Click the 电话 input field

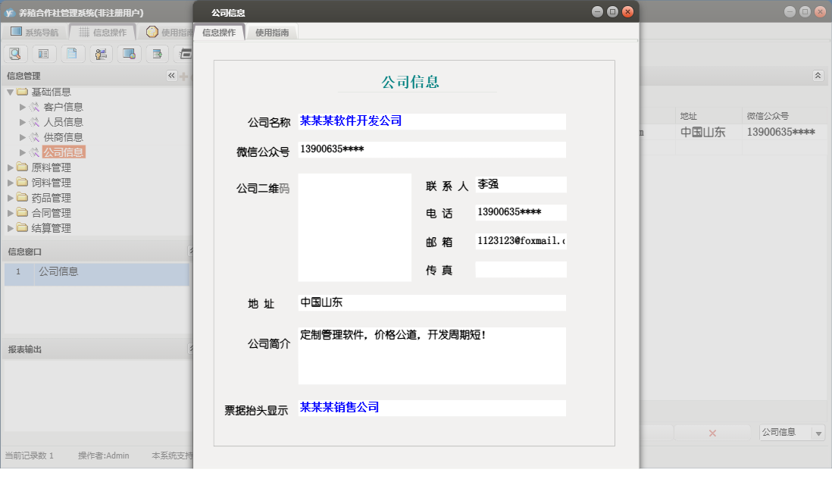tap(521, 212)
